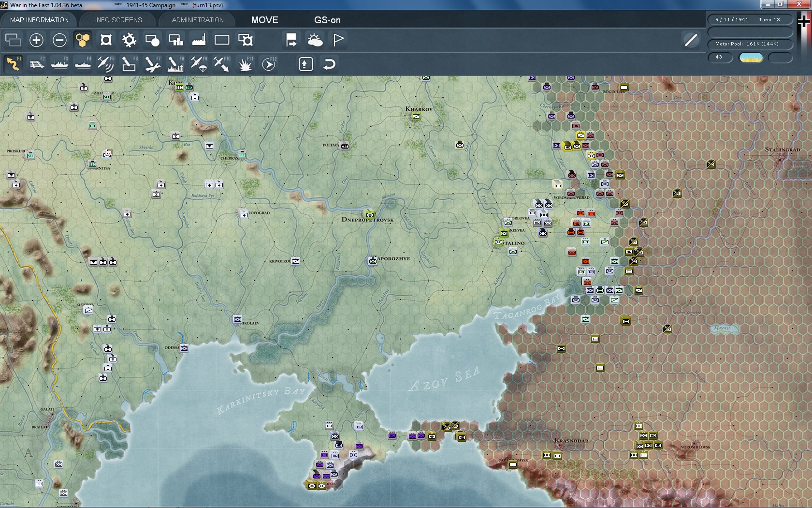
Task: Click the overlapping windows icon in top toolbar
Action: click(13, 40)
